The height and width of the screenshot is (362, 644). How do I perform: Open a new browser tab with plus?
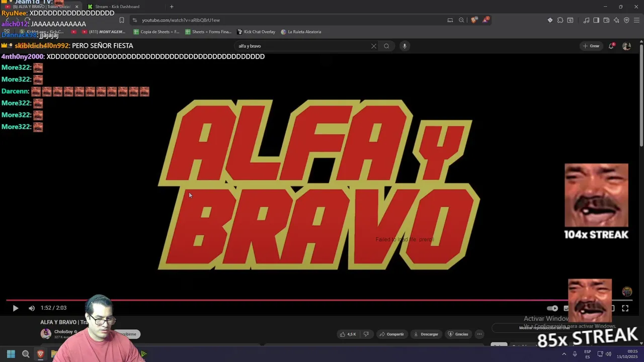(172, 7)
